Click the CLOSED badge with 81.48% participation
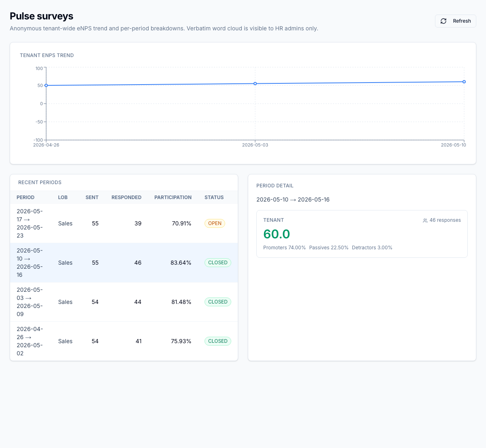 tap(218, 302)
